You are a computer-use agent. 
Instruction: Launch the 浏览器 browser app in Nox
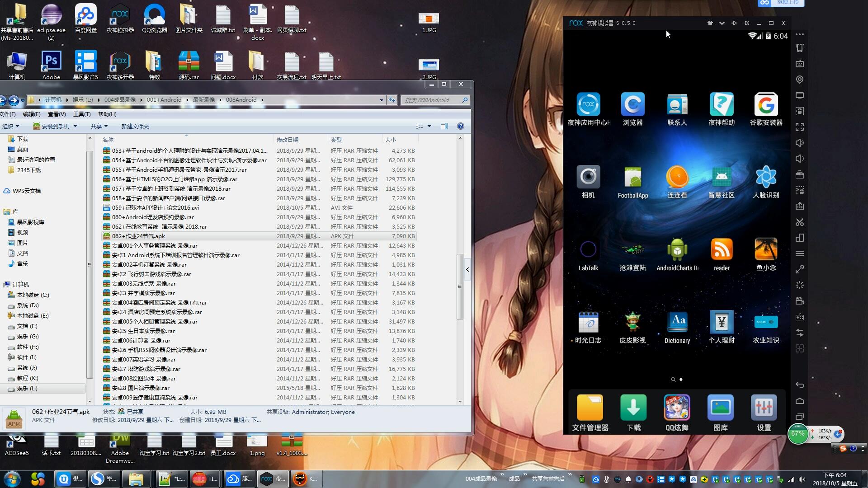tap(632, 109)
